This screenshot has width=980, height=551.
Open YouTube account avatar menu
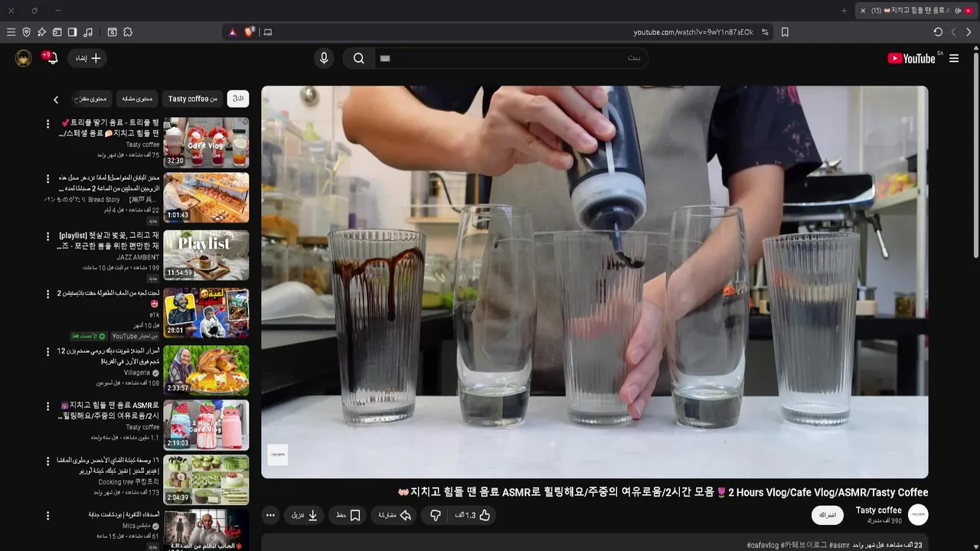pyautogui.click(x=24, y=58)
